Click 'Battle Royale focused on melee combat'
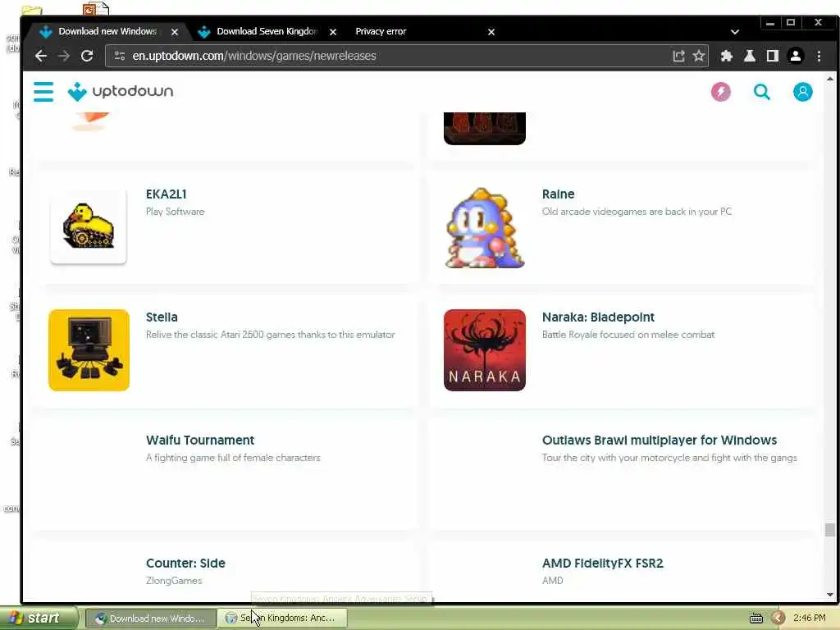Screen dimensions: 840x630 pyautogui.click(x=628, y=335)
